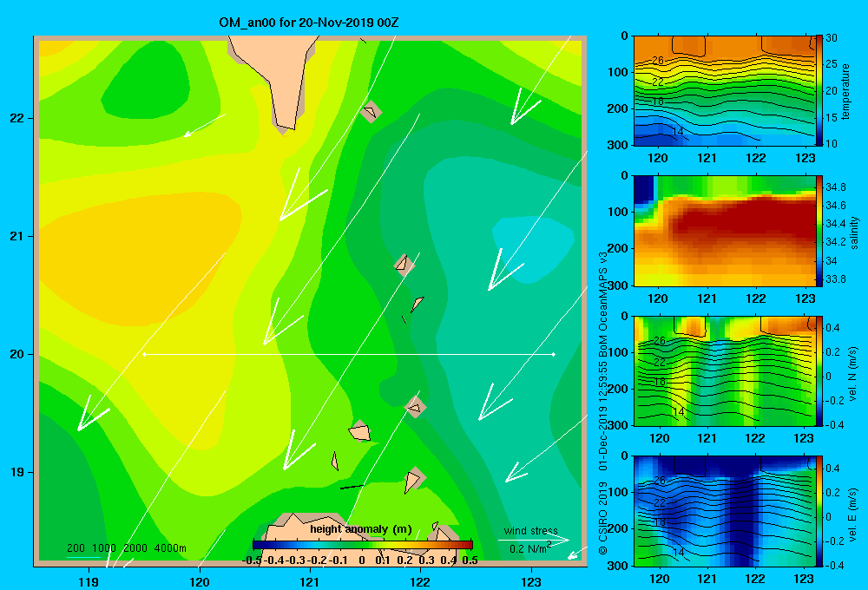Click the '34.8' tick on salinity scale

coord(835,187)
